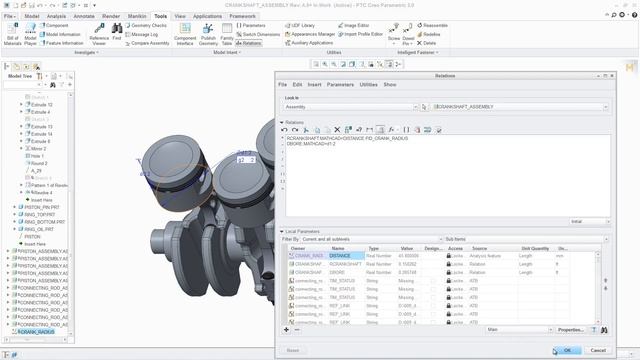Search model tree binoculars icon
Viewport: 640px width, 360px height.
[x=53, y=85]
